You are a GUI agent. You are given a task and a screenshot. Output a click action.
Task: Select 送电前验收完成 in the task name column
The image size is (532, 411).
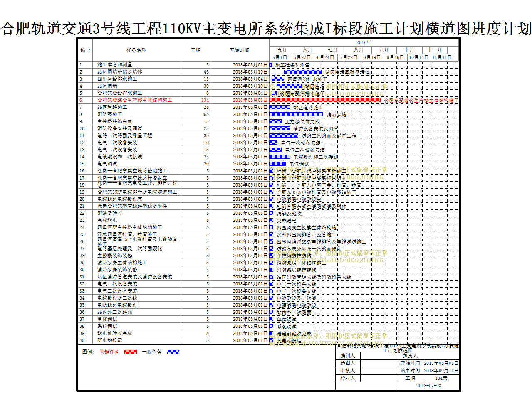[x=115, y=333]
